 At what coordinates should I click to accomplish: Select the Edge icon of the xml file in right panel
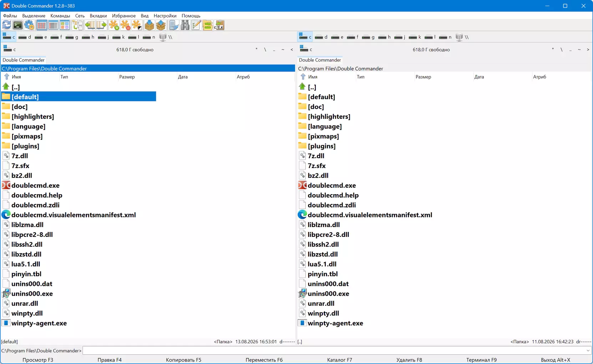302,214
